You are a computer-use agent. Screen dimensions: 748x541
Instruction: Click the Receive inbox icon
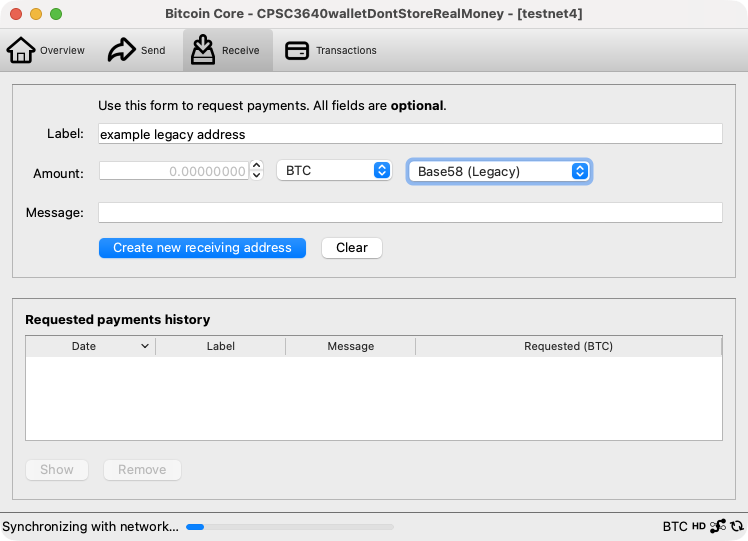click(x=203, y=49)
